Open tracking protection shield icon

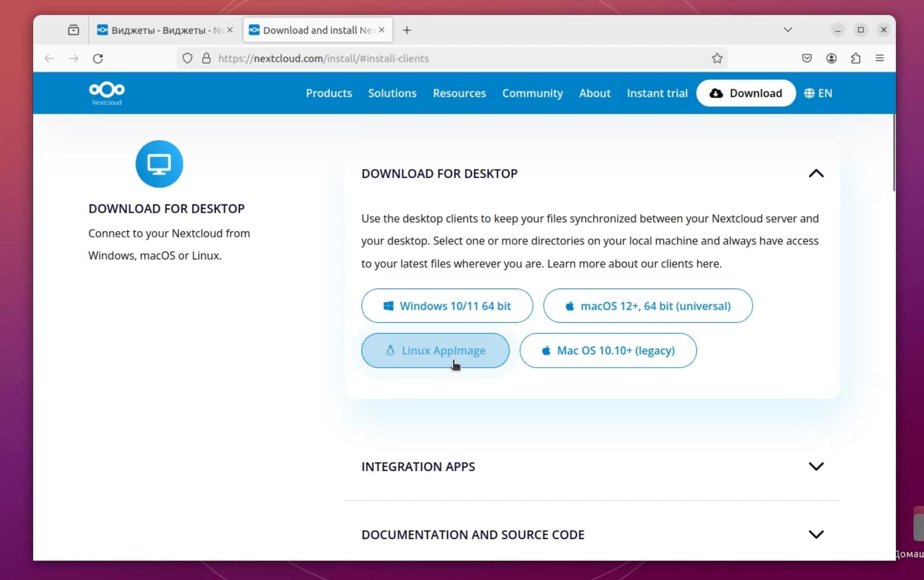point(188,58)
